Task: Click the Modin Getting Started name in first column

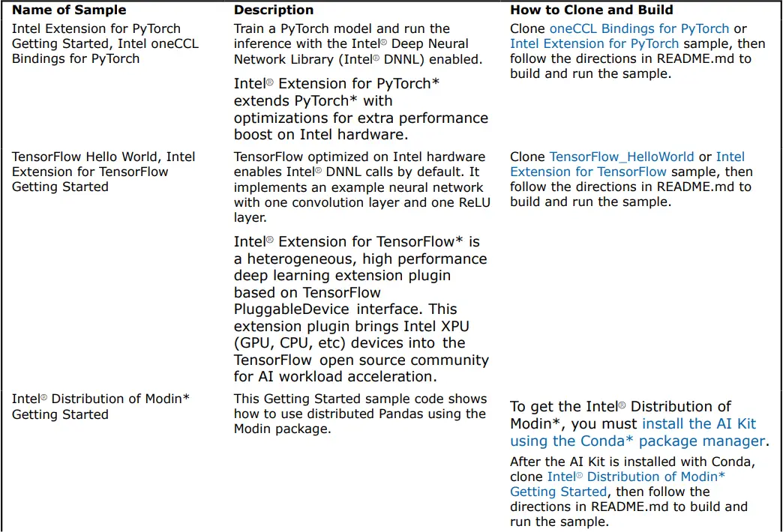Action: 100,406
